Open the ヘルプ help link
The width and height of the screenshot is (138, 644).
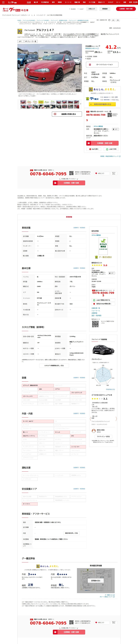(x=81, y=9)
